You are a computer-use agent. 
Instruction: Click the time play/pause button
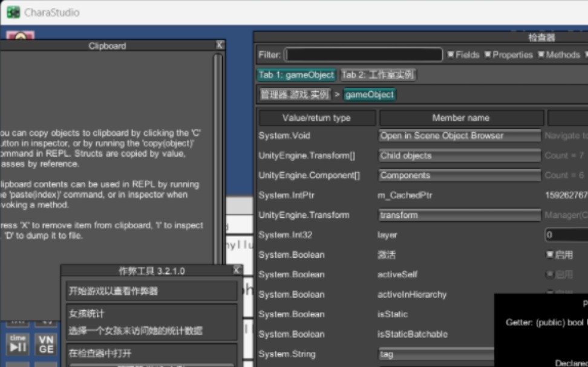tap(18, 344)
